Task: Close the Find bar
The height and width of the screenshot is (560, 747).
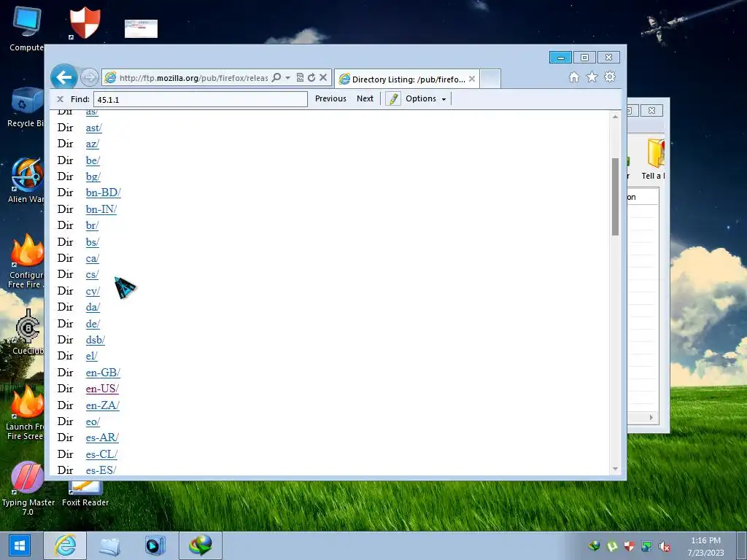Action: coord(60,99)
